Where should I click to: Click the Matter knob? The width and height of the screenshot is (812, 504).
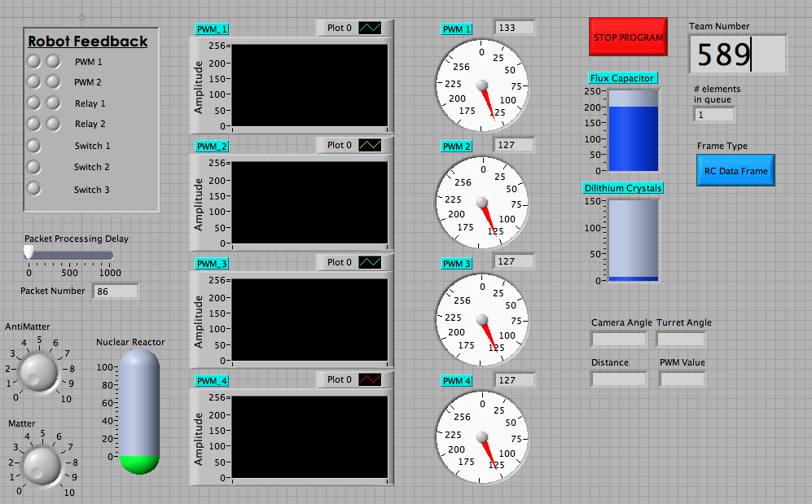(x=42, y=466)
